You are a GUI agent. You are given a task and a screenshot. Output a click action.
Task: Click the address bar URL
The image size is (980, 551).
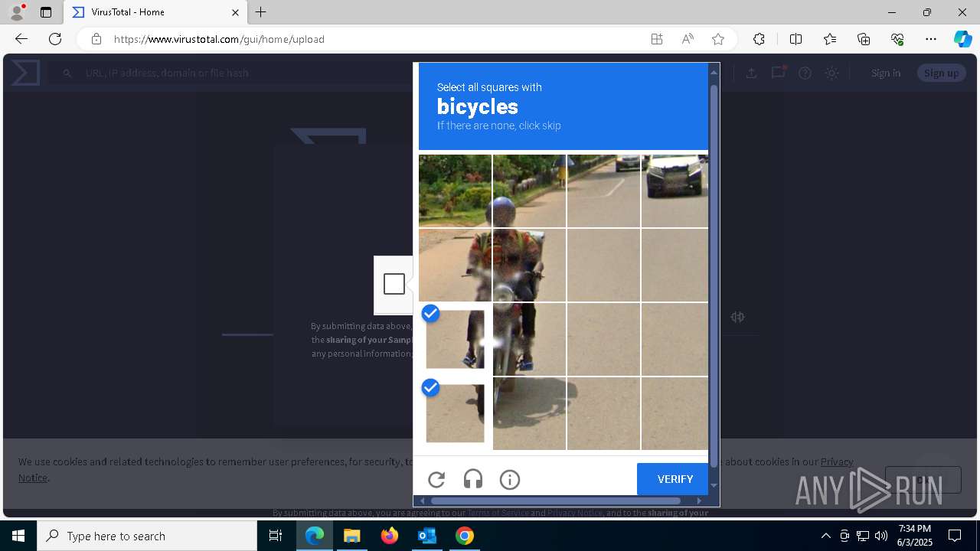coord(219,39)
